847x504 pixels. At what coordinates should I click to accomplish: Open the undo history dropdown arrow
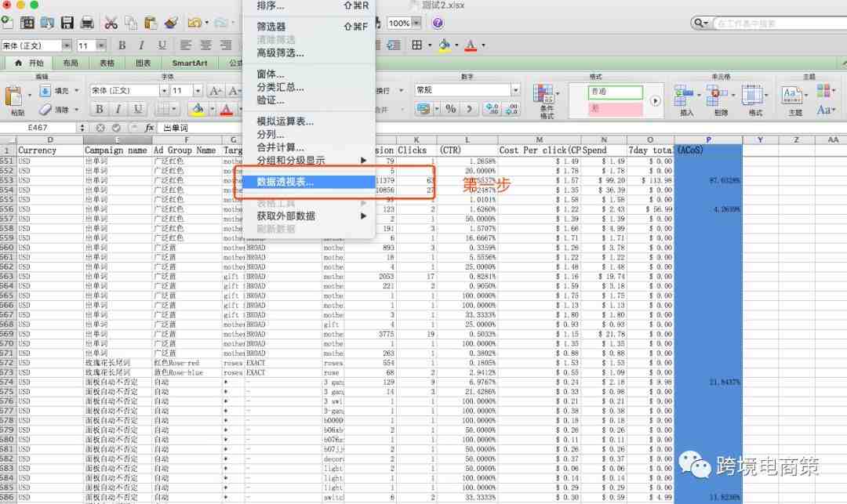[x=206, y=23]
